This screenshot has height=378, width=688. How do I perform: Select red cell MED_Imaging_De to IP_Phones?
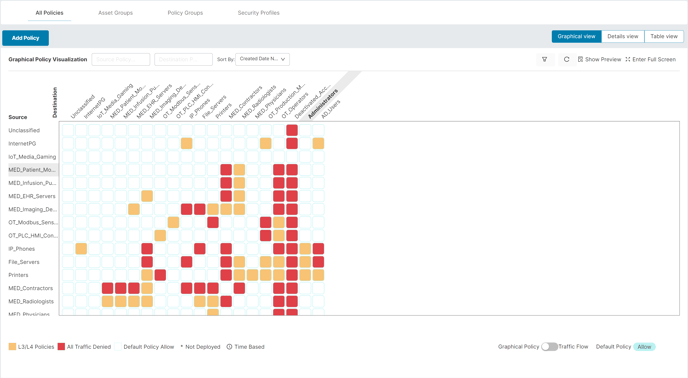186,209
